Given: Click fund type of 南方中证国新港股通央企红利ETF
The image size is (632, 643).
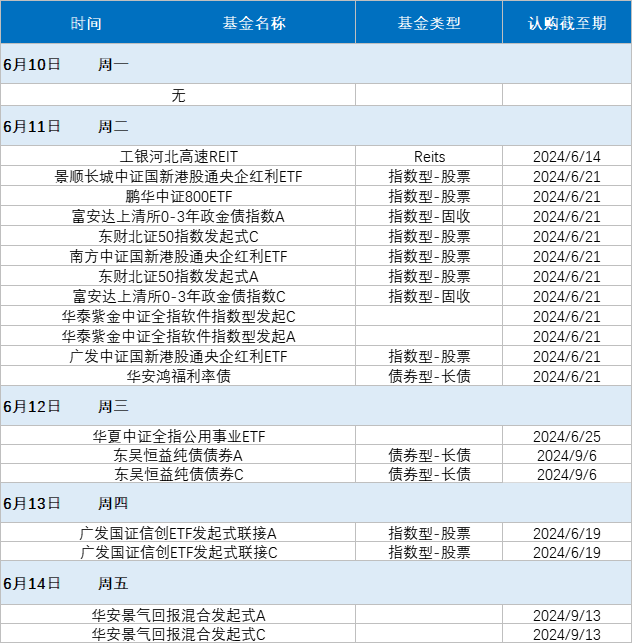Looking at the screenshot, I should [x=429, y=256].
